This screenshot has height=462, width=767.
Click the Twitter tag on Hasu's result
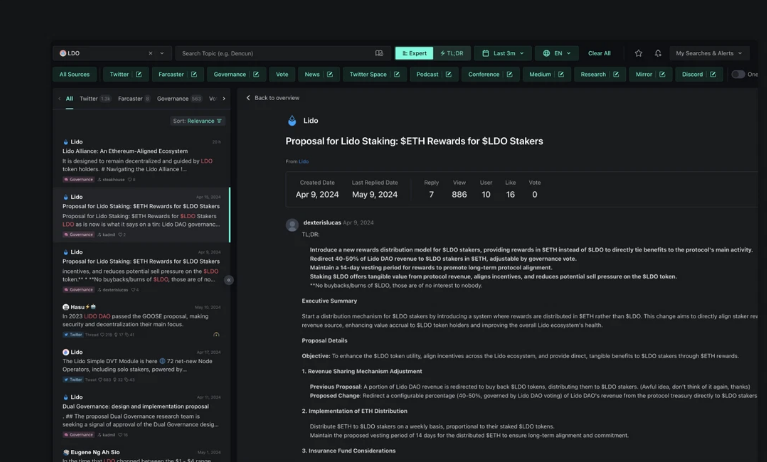click(x=73, y=335)
